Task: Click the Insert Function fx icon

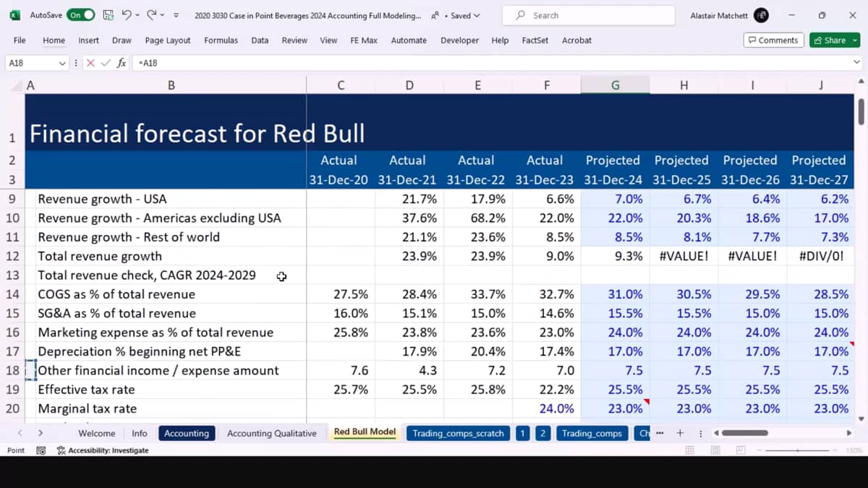Action: [x=122, y=63]
